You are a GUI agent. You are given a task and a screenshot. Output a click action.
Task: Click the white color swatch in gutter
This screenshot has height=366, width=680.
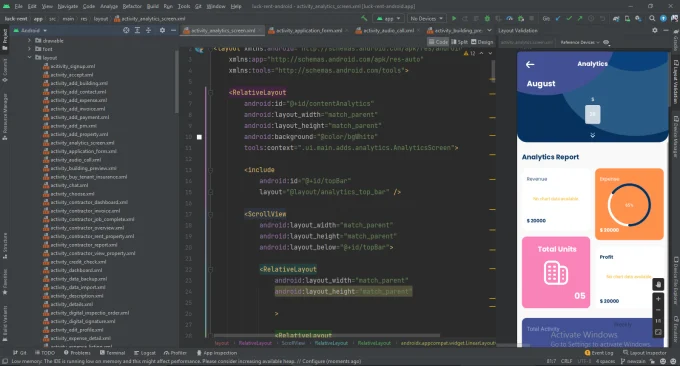pos(199,137)
